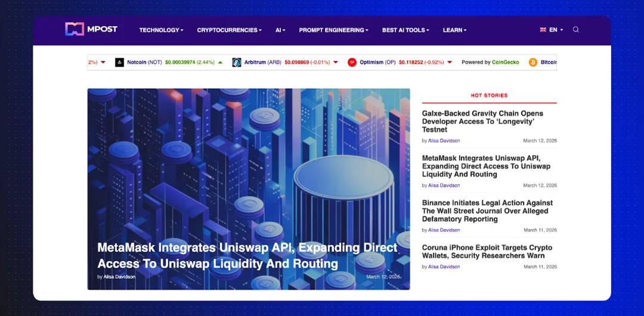This screenshot has height=316, width=644.
Task: Open the search magnifier icon
Action: tap(576, 30)
